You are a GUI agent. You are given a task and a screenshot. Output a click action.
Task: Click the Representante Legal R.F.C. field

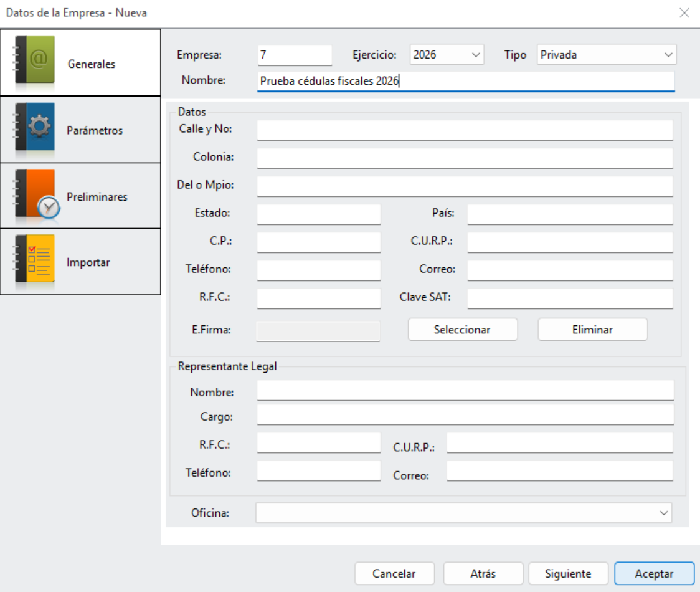click(319, 443)
